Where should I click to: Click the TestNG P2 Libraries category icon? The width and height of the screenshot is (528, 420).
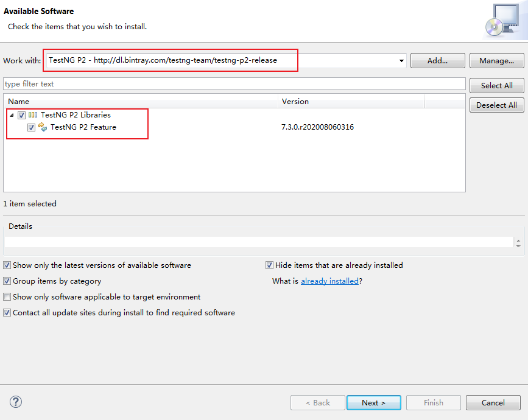(x=33, y=115)
